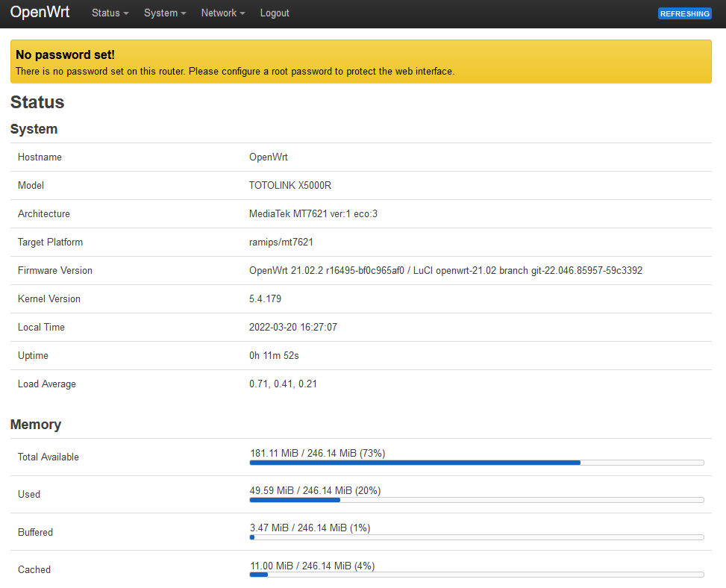Click the Status page heading
The width and height of the screenshot is (726, 588).
coord(37,102)
